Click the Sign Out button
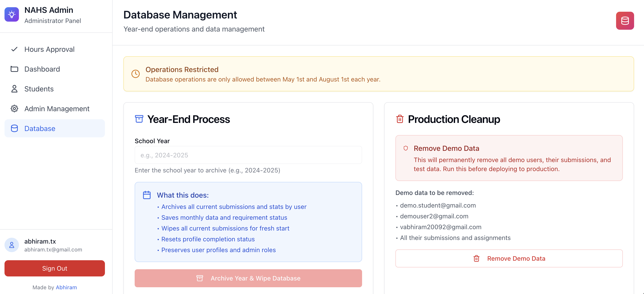 click(54, 268)
